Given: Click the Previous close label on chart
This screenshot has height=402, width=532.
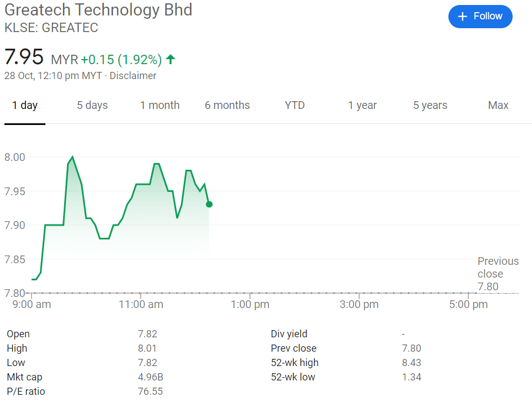Looking at the screenshot, I should coord(498,268).
